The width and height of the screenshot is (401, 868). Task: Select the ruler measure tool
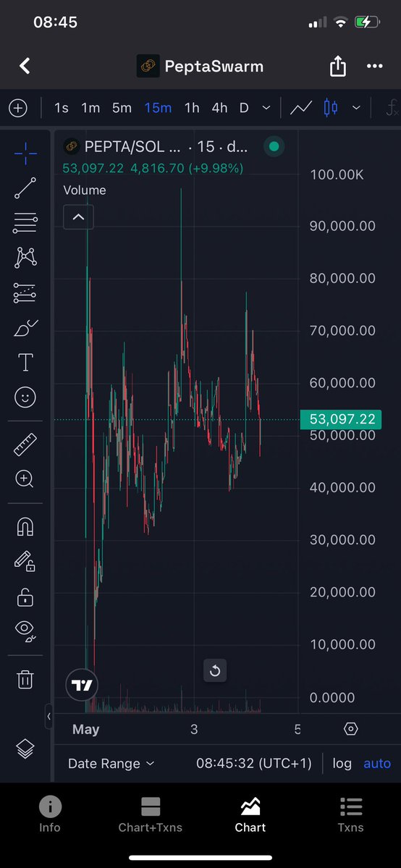(x=25, y=444)
